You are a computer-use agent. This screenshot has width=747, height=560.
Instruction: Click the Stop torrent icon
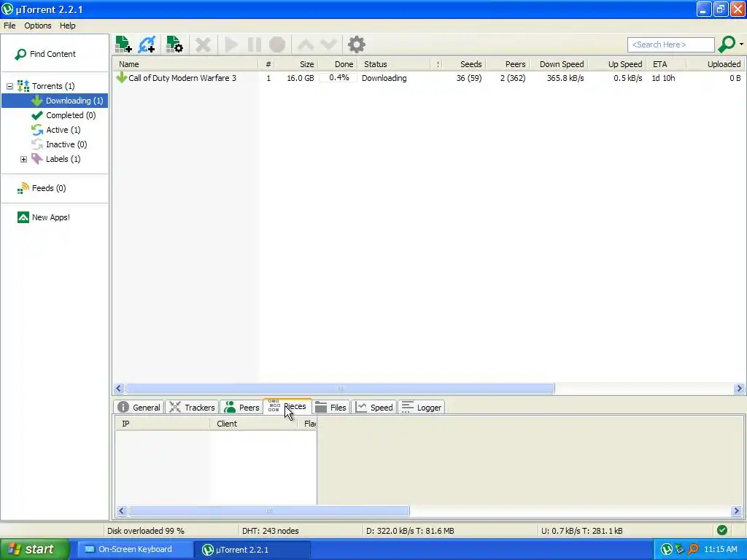277,44
